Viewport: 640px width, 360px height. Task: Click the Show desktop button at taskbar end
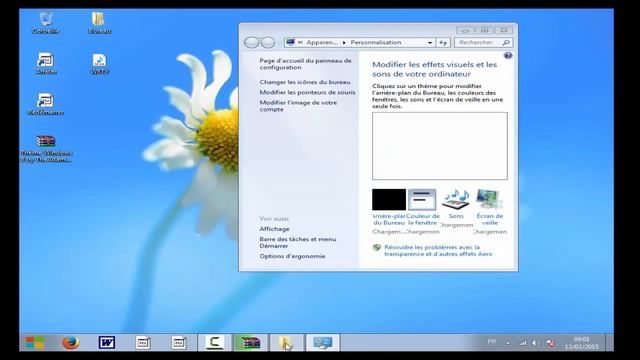click(609, 342)
